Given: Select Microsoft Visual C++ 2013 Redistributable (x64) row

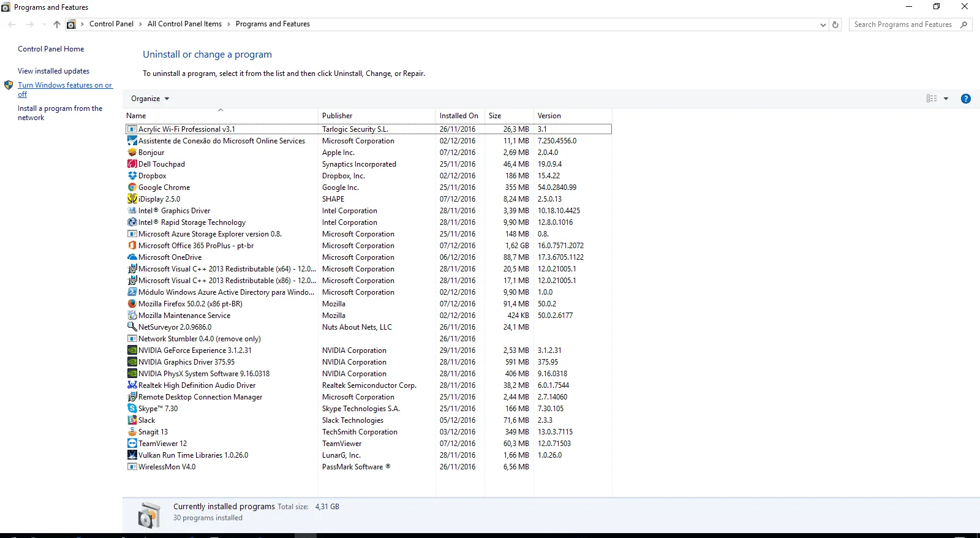Looking at the screenshot, I should [369, 269].
